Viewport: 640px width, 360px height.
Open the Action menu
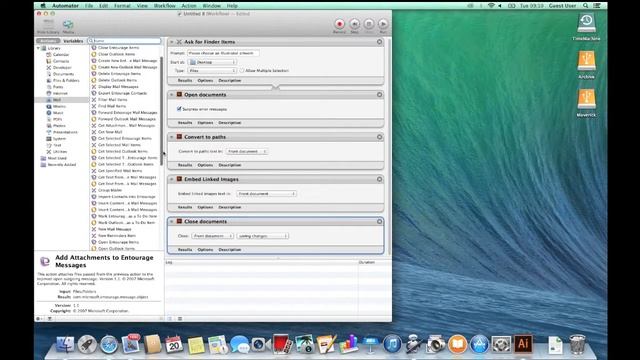point(189,6)
